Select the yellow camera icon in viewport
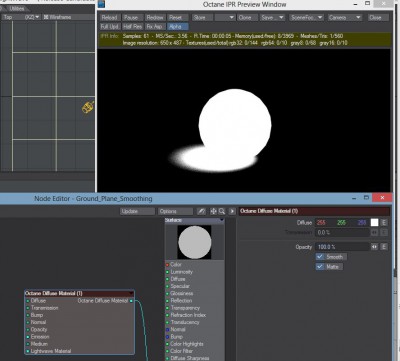 tap(88, 107)
